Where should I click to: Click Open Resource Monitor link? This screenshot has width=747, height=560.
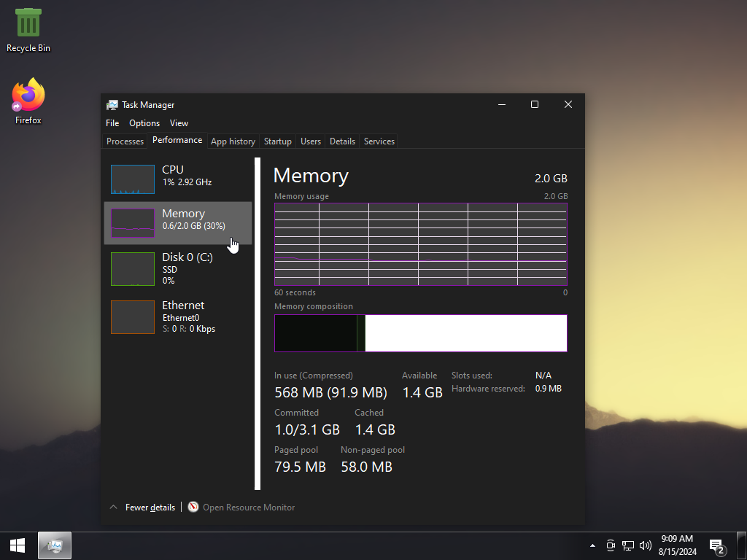click(249, 507)
